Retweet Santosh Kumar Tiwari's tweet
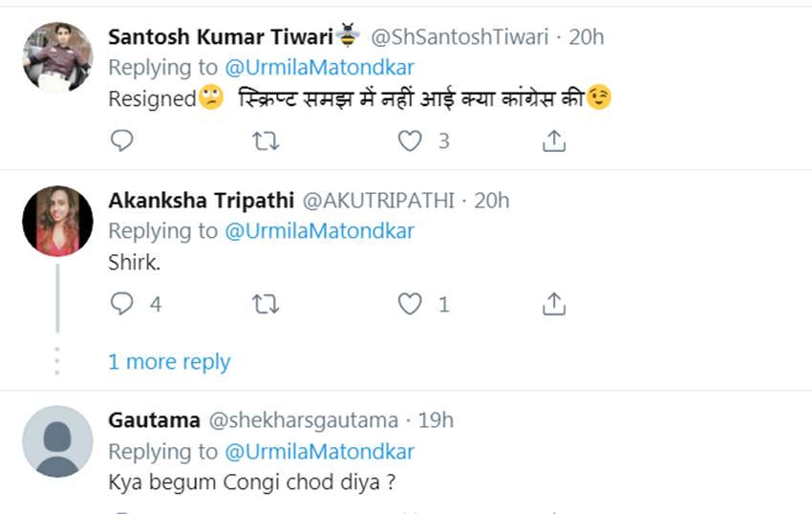 pyautogui.click(x=266, y=141)
